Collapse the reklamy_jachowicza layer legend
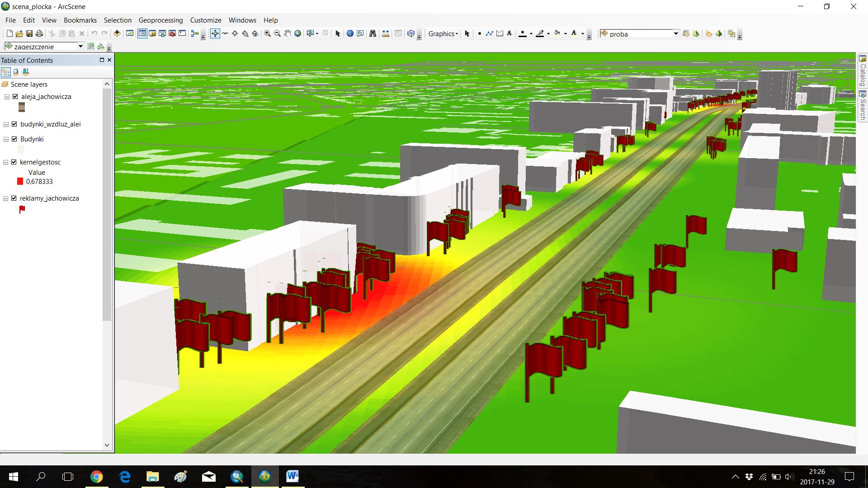 pyautogui.click(x=6, y=198)
